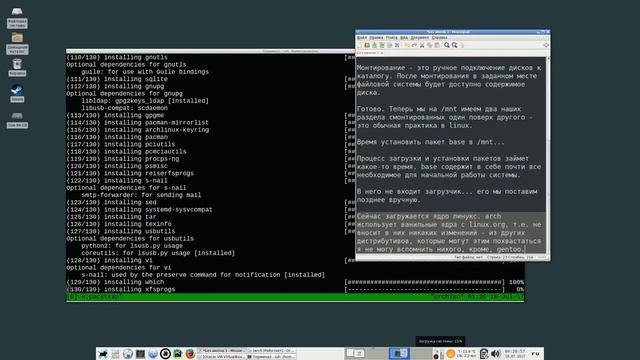Open the file manager launcher in panel

click(x=116, y=353)
